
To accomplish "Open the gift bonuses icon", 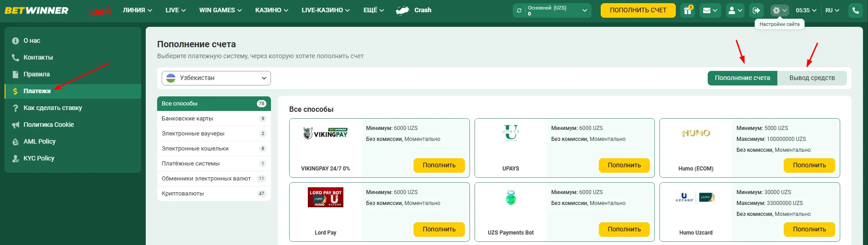I will (688, 10).
